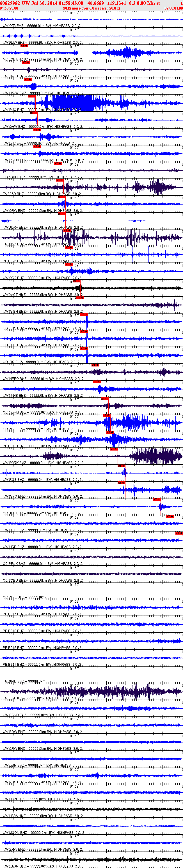
Task: Select the pick marker on CC.SEP trace
Action: [x=157, y=499]
